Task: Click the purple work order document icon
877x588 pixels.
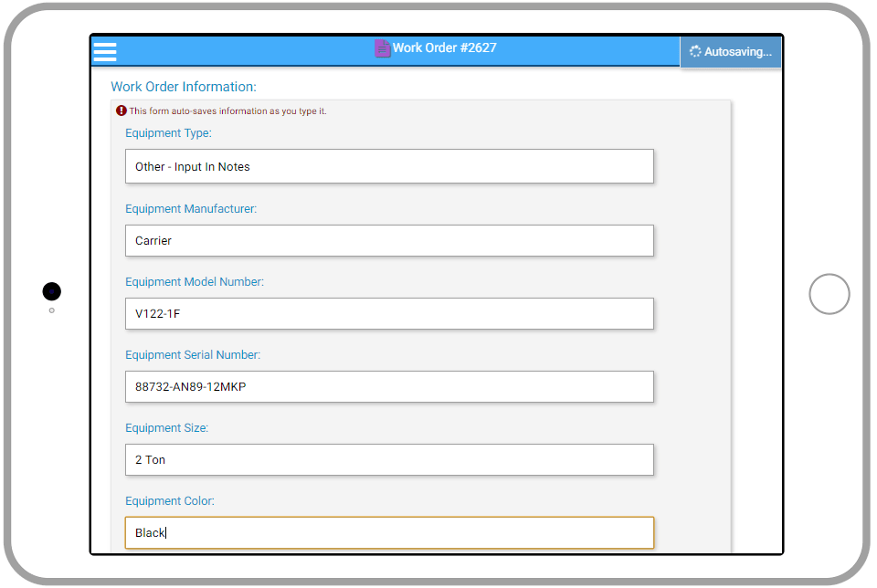Action: pos(382,47)
